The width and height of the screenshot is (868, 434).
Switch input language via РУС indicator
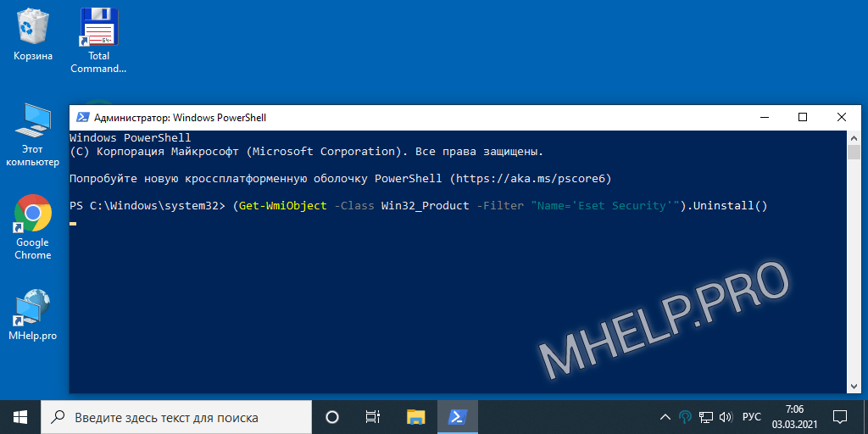[x=751, y=417]
